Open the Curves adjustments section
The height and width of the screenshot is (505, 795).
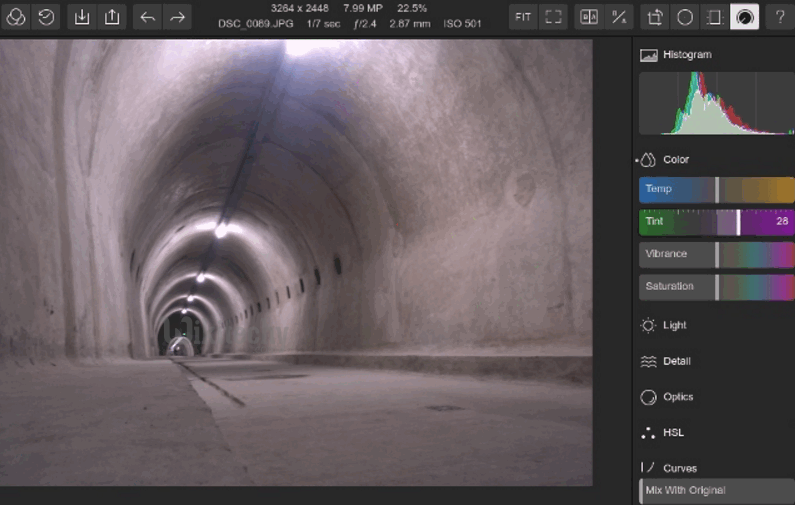(679, 468)
